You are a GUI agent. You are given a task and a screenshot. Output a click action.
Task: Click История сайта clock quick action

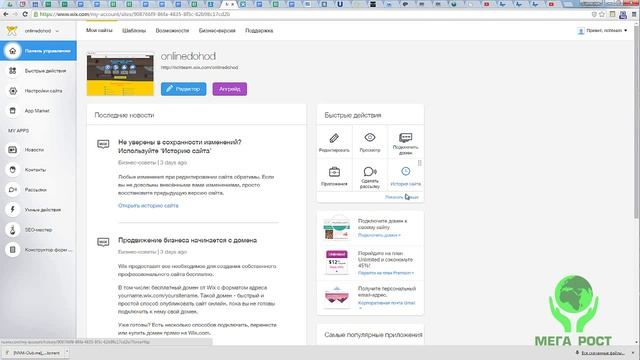tap(405, 176)
